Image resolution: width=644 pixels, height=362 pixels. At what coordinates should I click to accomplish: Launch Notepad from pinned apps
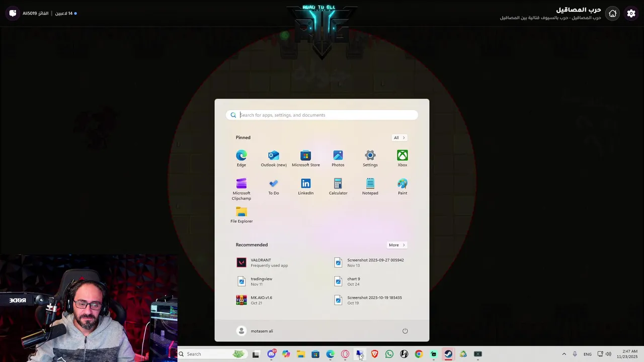(370, 187)
